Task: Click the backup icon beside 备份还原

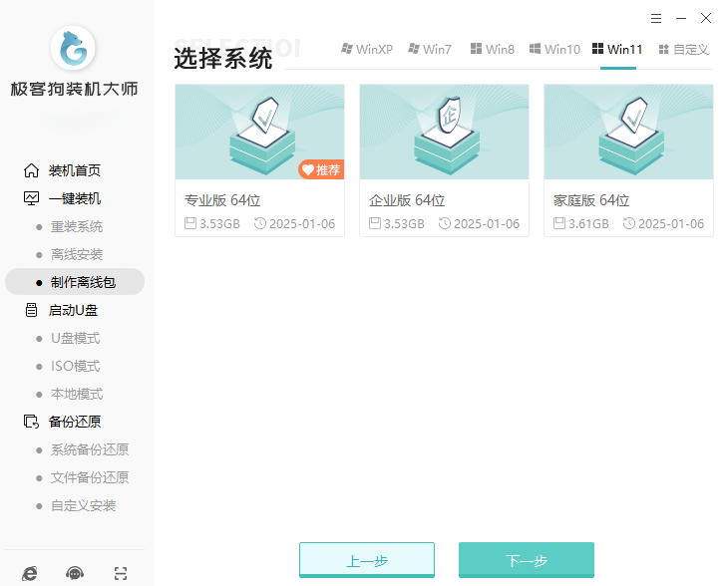Action: (x=31, y=422)
